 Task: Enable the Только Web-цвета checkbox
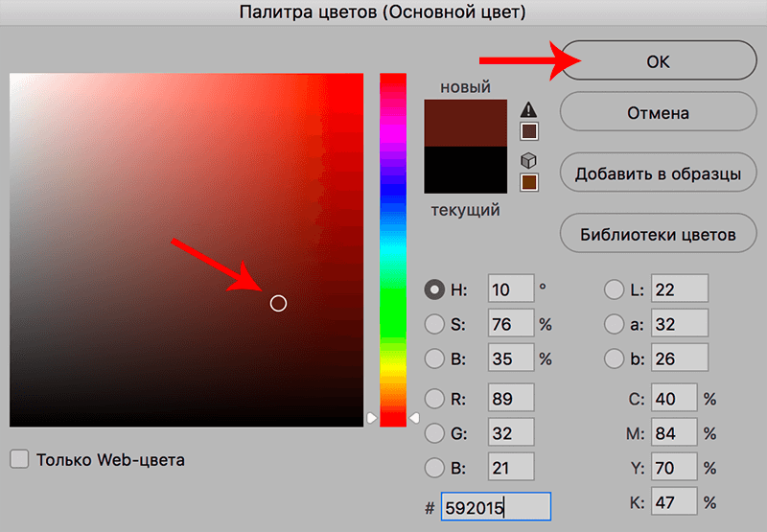19,459
